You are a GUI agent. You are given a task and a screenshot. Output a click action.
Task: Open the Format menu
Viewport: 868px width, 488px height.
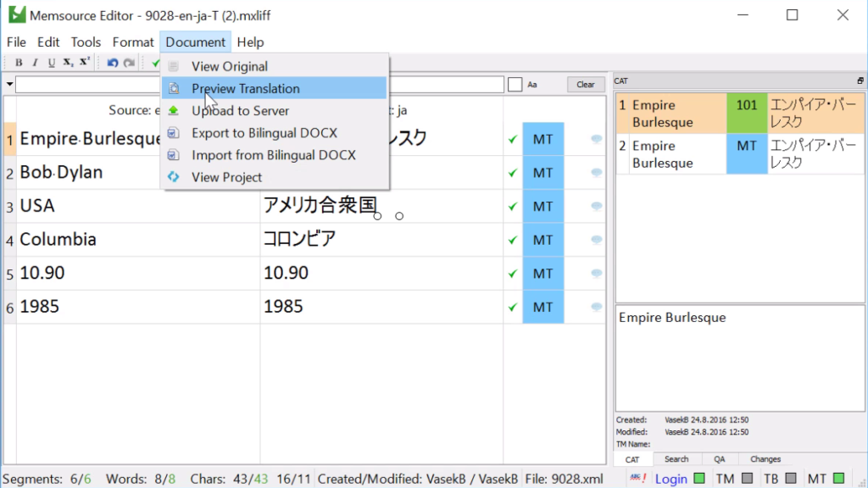(133, 42)
